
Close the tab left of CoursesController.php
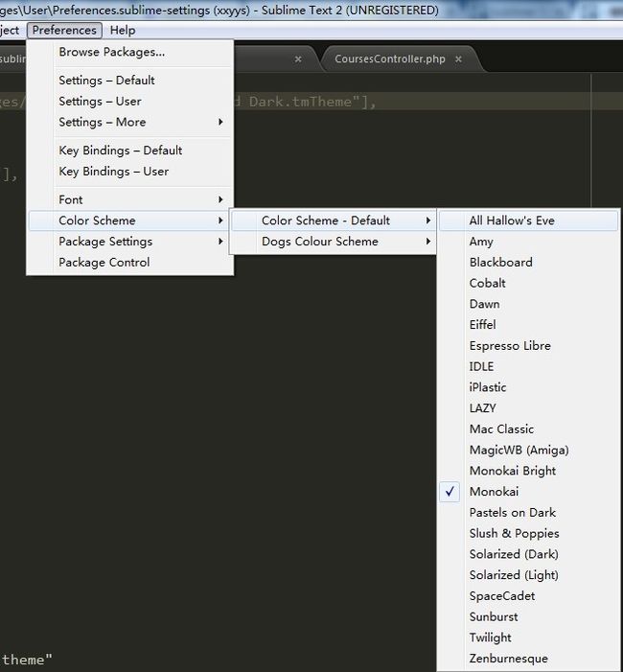click(x=298, y=59)
